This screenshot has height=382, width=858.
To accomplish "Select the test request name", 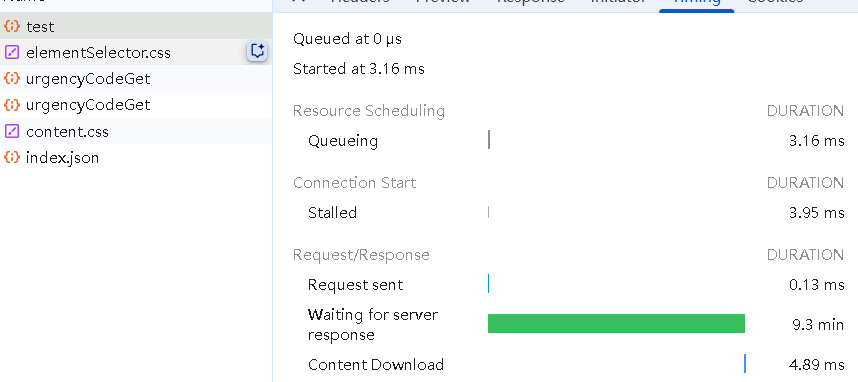I will pyautogui.click(x=40, y=27).
